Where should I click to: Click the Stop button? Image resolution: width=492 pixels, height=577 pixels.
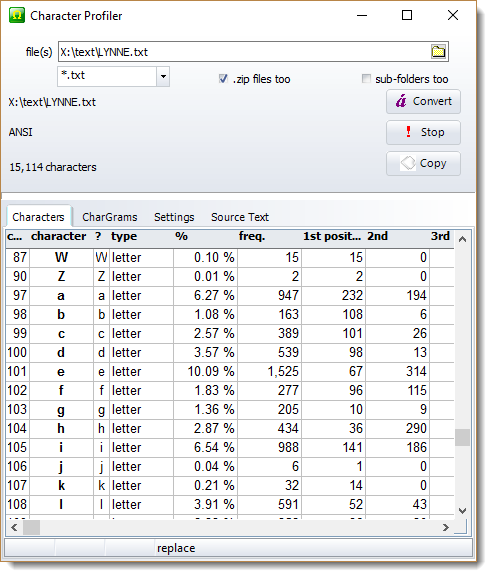[423, 132]
